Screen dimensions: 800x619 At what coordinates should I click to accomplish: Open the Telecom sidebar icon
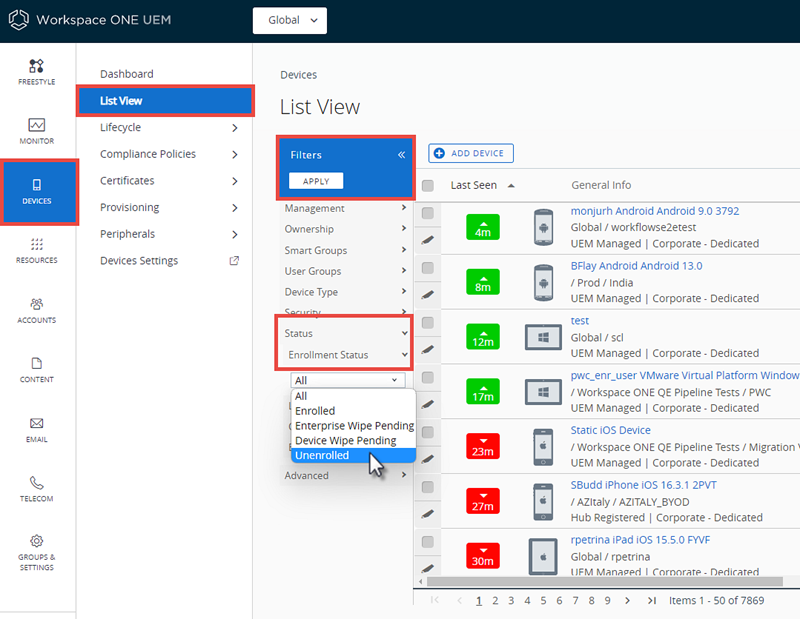point(37,482)
